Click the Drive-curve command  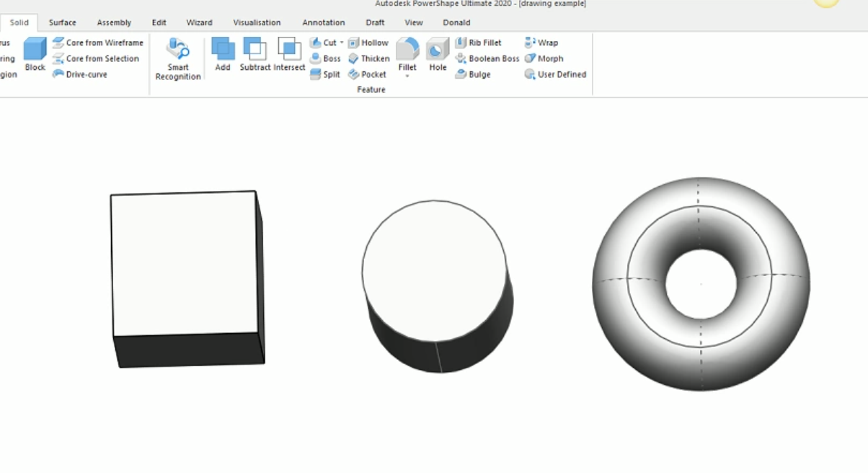pos(87,74)
